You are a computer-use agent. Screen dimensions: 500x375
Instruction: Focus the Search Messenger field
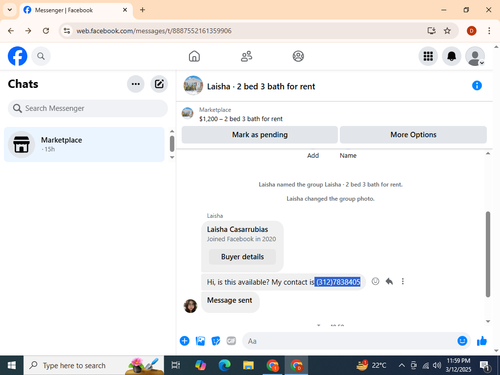(88, 108)
